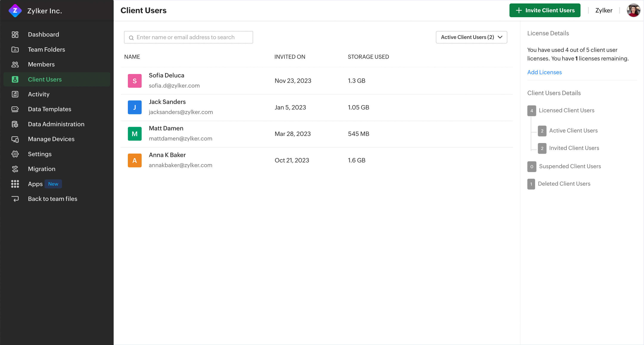Click the Manage Devices icon
This screenshot has height=345, width=644.
15,139
